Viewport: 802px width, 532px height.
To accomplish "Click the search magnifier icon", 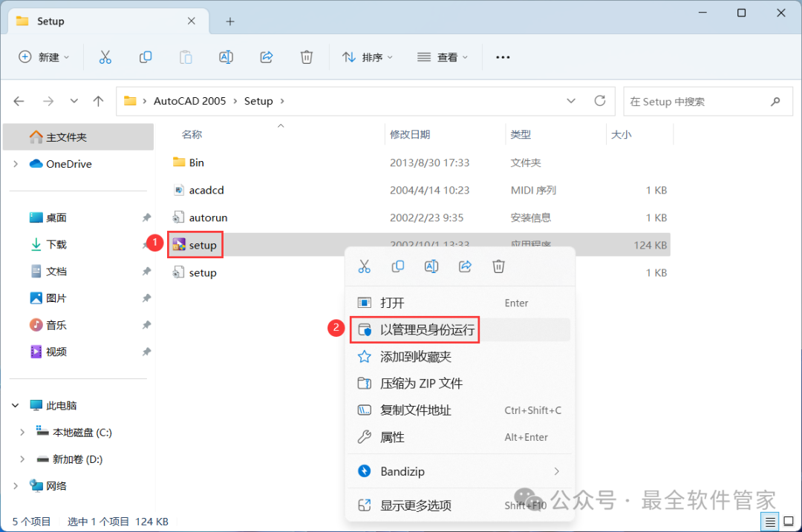I will click(775, 102).
